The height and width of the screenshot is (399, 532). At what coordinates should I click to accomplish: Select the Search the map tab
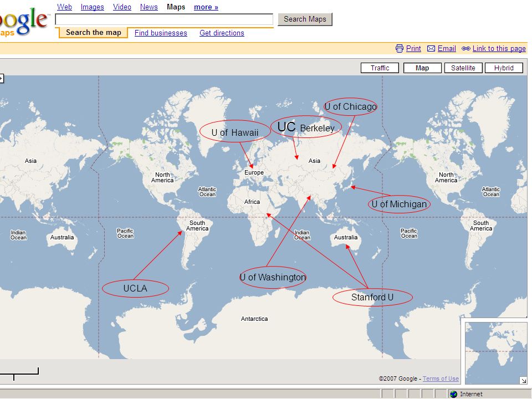point(93,33)
